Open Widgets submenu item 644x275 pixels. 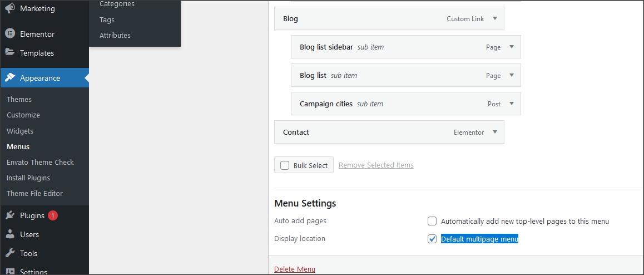[20, 131]
